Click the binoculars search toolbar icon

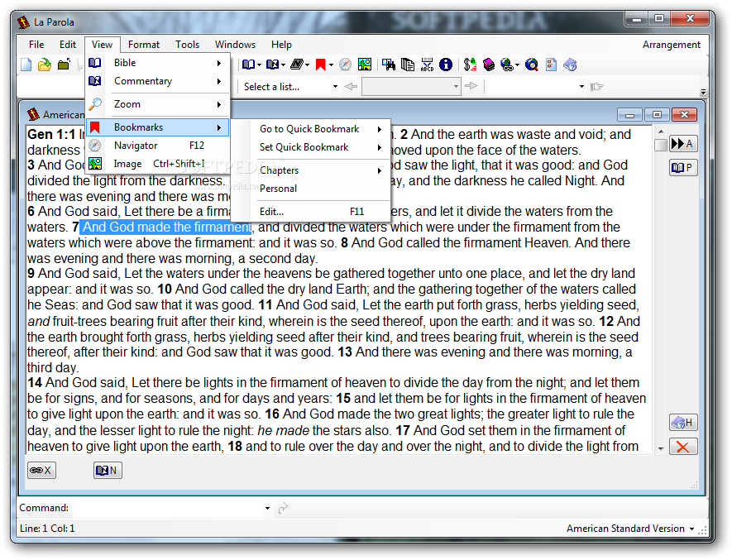click(x=389, y=65)
